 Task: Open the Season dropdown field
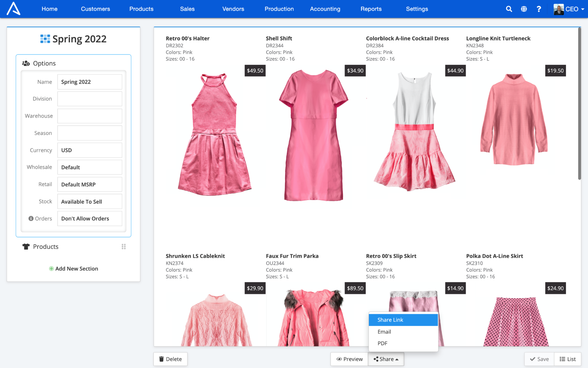(90, 133)
